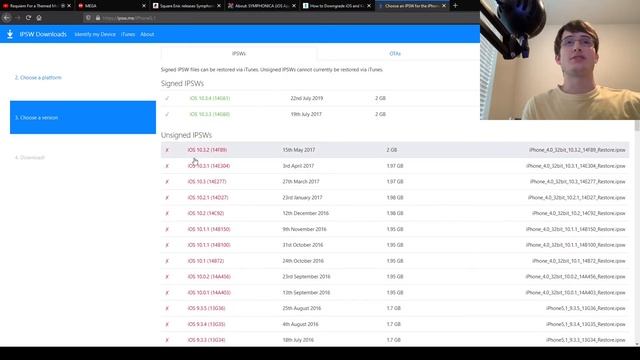
Task: Open iOS 10.2.1 (14D27) firmware link
Action: pyautogui.click(x=208, y=198)
